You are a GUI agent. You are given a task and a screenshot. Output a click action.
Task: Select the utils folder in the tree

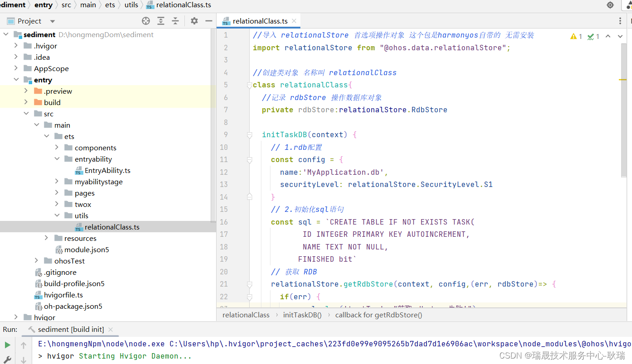tap(82, 216)
